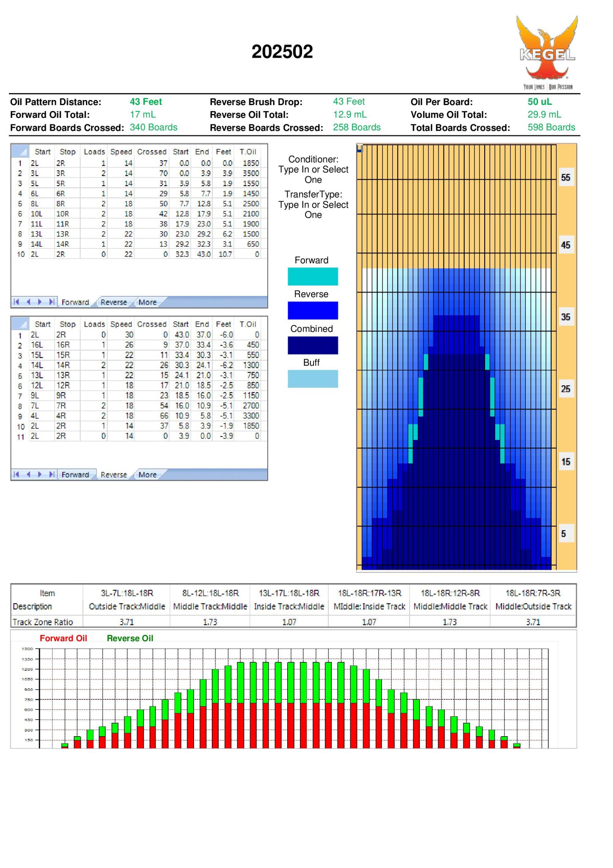
Task: Select the '10R' stop cell
Action: 67,214
